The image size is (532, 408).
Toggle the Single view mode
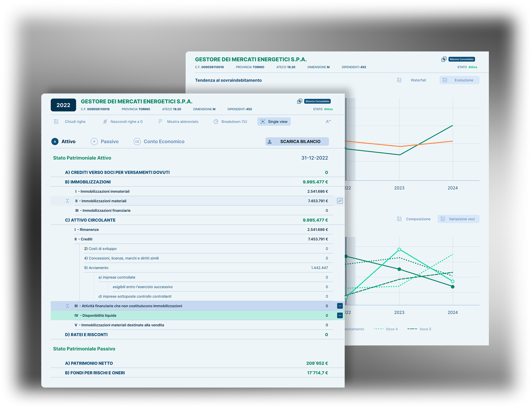point(274,122)
